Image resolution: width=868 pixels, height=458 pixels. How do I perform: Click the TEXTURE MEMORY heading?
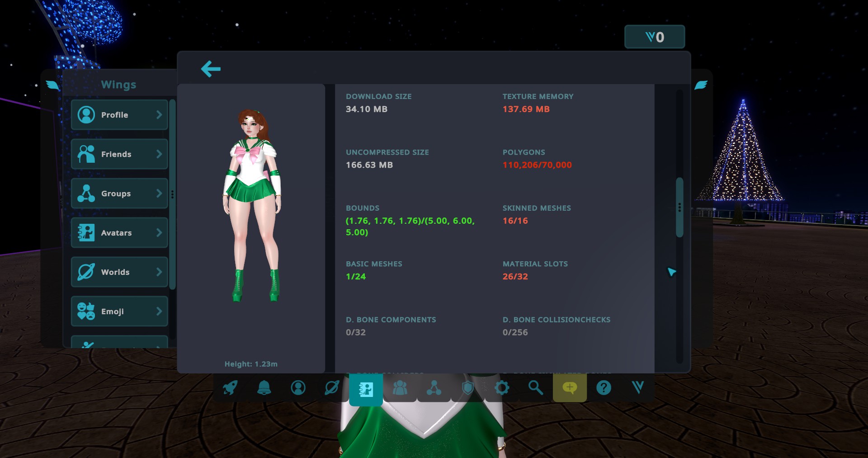(x=538, y=96)
